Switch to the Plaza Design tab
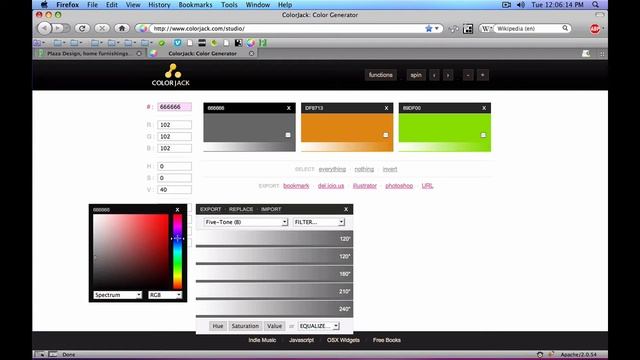This screenshot has width=640, height=360. 89,53
